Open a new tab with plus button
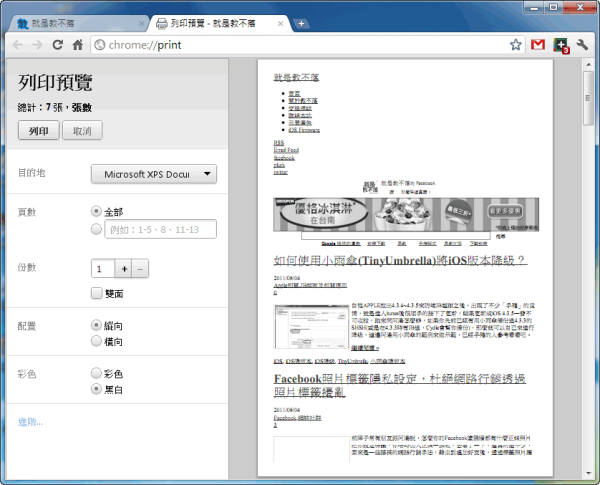This screenshot has width=600, height=485. coord(301,24)
